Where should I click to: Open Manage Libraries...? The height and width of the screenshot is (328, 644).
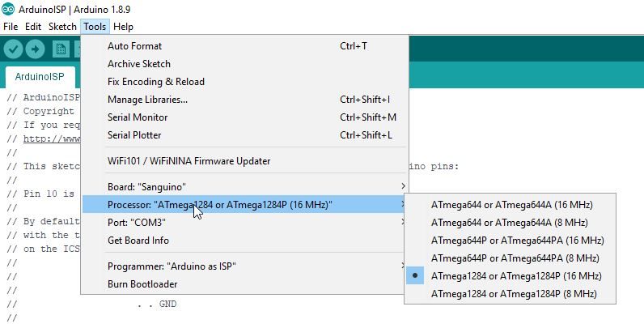[x=147, y=100]
